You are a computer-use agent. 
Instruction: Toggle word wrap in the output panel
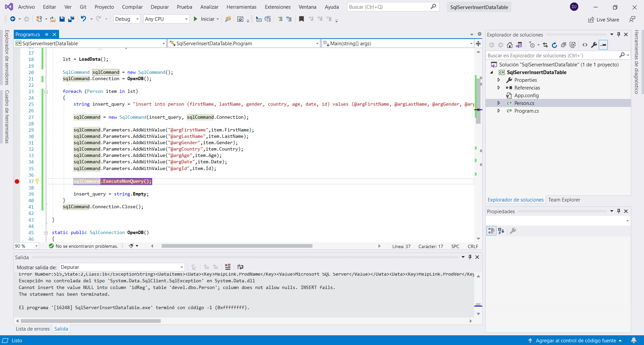tap(240, 267)
